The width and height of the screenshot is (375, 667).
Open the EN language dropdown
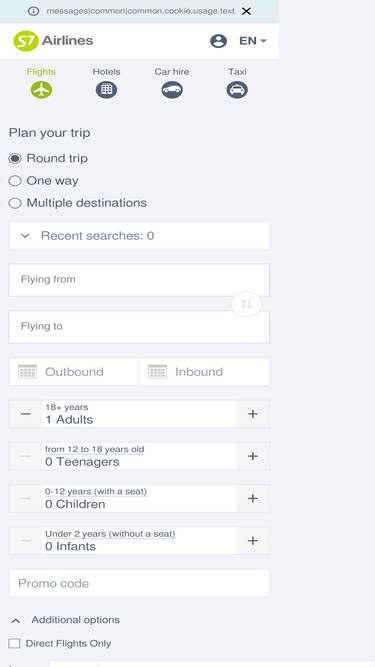click(x=253, y=41)
